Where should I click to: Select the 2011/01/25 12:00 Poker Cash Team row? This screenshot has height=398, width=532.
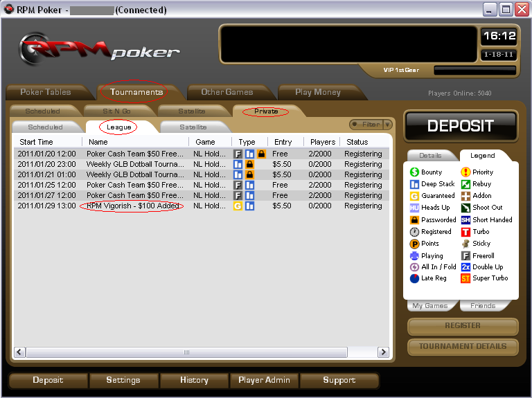coord(201,185)
